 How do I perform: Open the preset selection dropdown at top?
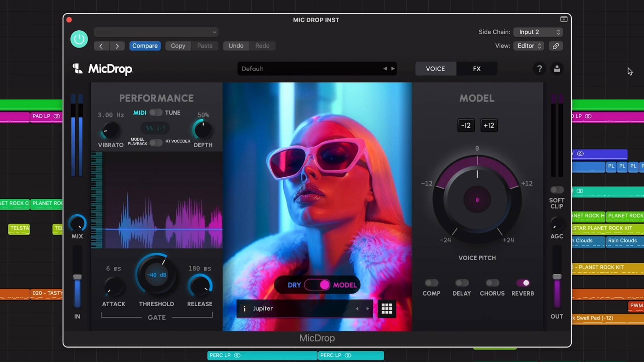[156, 32]
